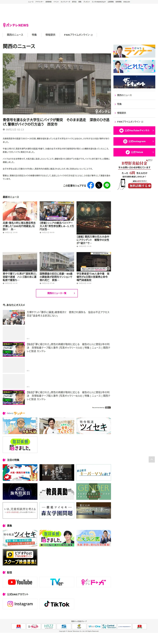Open the YouTube streaming logo tile
158x644 pixels.
click(x=20, y=582)
